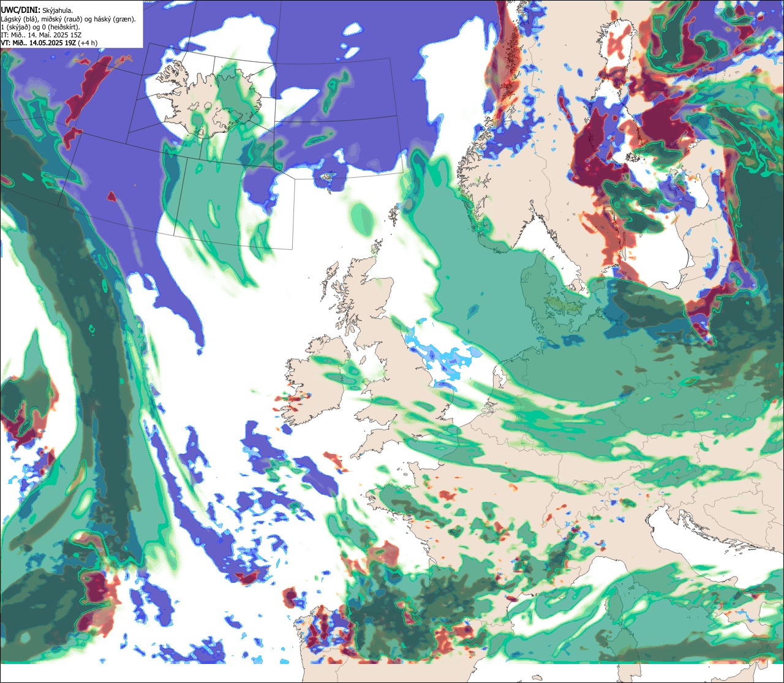This screenshot has height=683, width=784.
Task: Click the 'Lágský (blá), miðský (rauð)' legend line
Action: click(69, 19)
